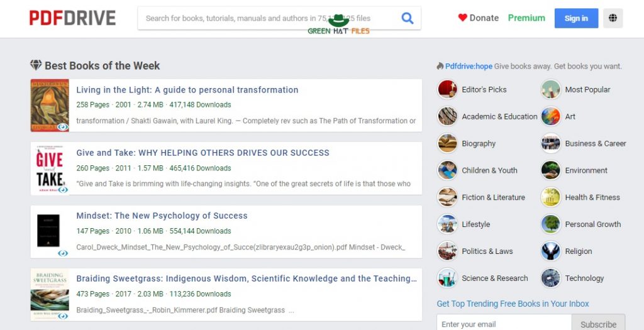Viewport: 644px width, 330px height.
Task: Open the Premium link in header
Action: tap(526, 18)
